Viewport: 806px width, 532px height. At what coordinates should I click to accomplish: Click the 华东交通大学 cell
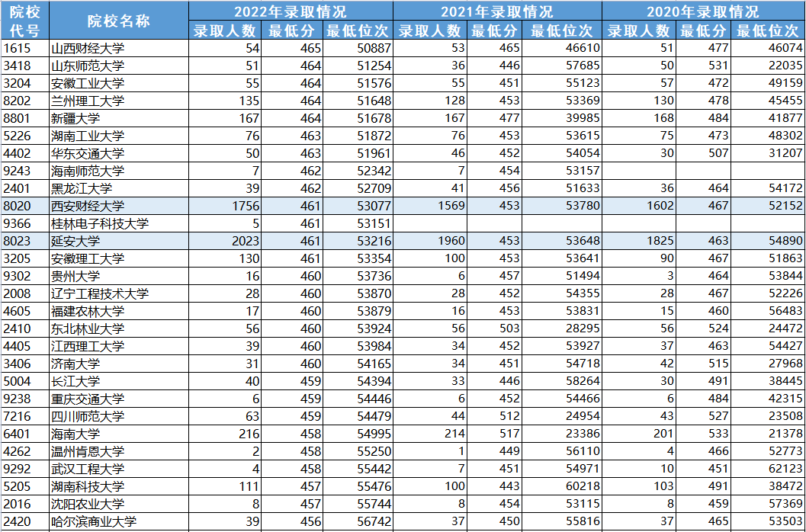[x=119, y=153]
